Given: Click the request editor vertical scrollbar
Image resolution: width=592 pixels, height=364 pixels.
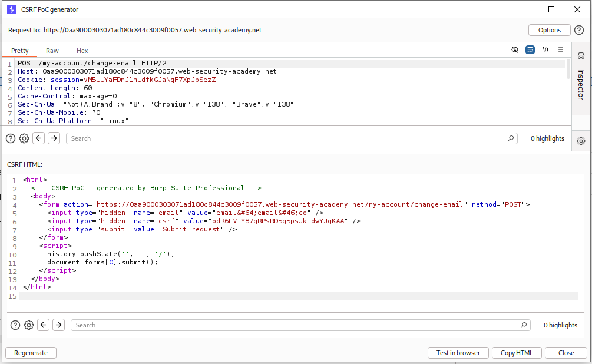Looking at the screenshot, I should pyautogui.click(x=568, y=69).
